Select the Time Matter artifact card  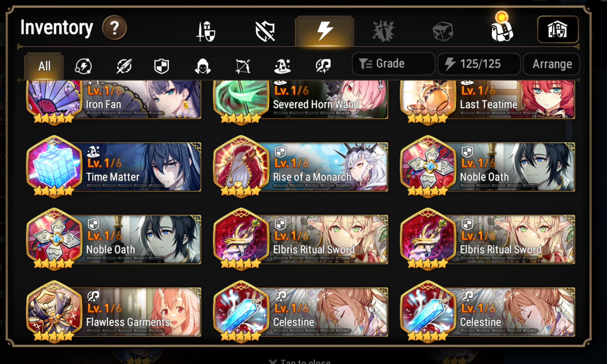(x=114, y=167)
